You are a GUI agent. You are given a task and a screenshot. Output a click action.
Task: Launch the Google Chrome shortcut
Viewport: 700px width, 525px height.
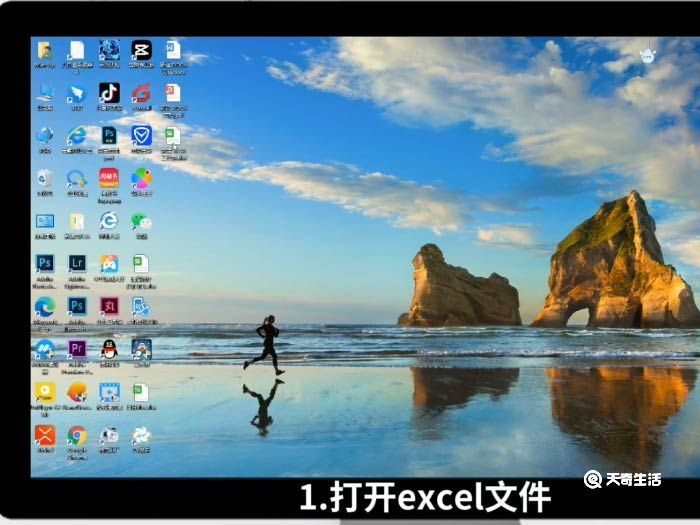pos(77,436)
